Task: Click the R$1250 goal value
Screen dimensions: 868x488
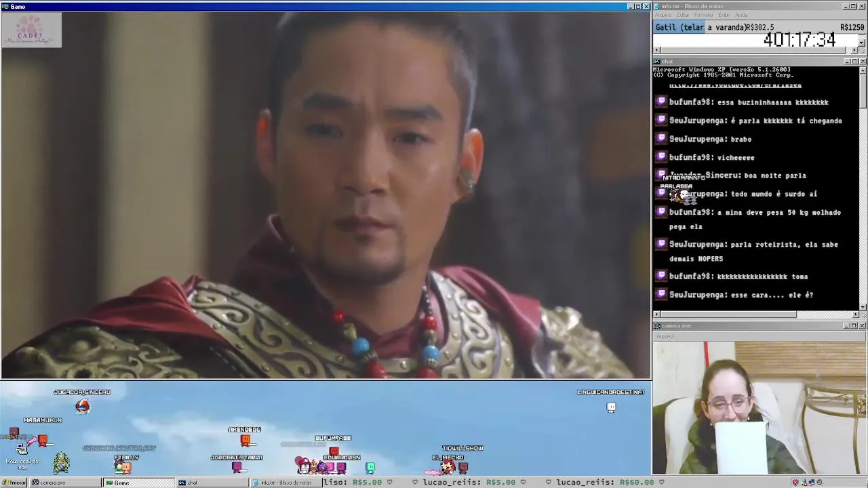Action: click(852, 27)
